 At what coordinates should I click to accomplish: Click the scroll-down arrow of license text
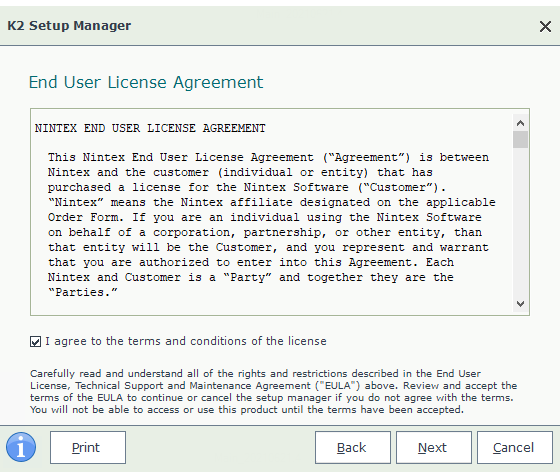coord(520,304)
